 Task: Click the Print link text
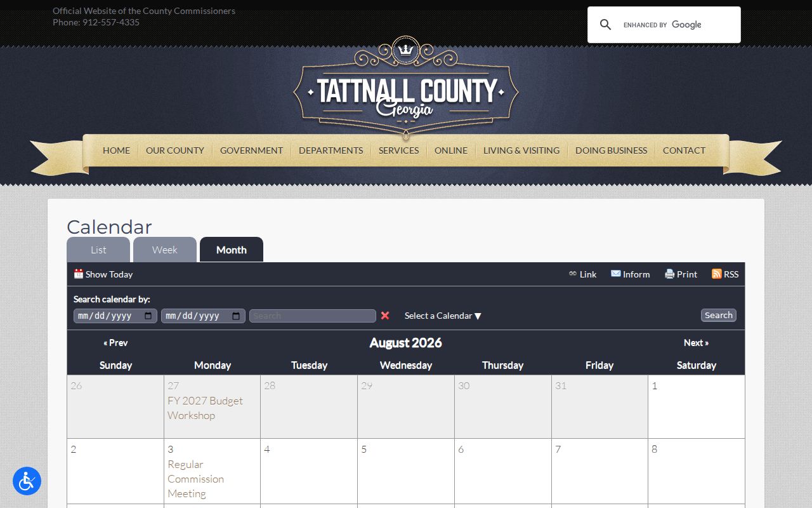click(x=687, y=274)
